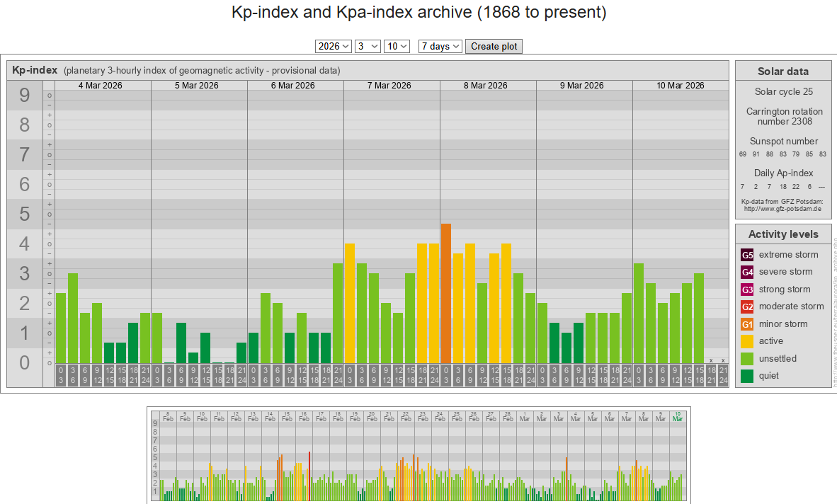Select the green 10 Mar label in overview chart
Image resolution: width=837 pixels, height=504 pixels.
tap(678, 416)
